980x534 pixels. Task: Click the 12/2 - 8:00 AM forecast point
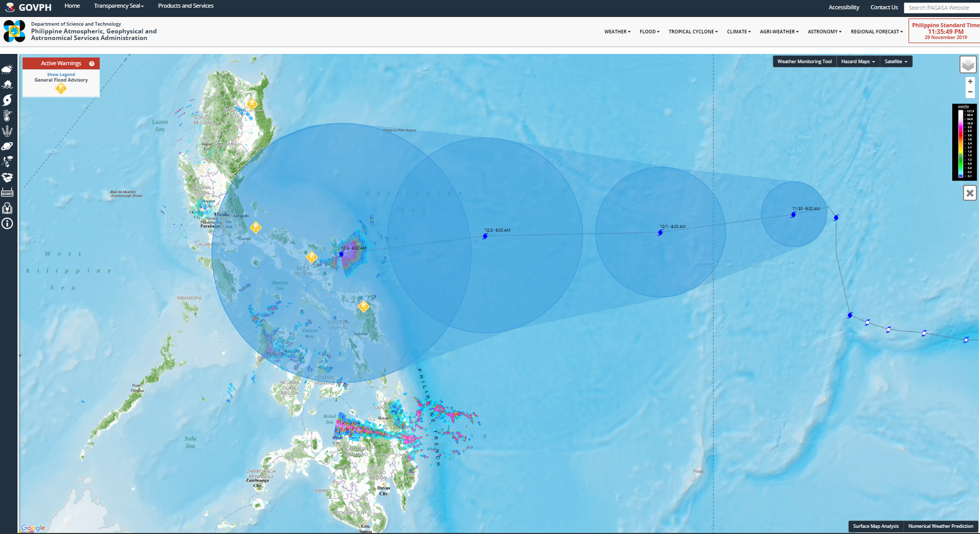(485, 236)
